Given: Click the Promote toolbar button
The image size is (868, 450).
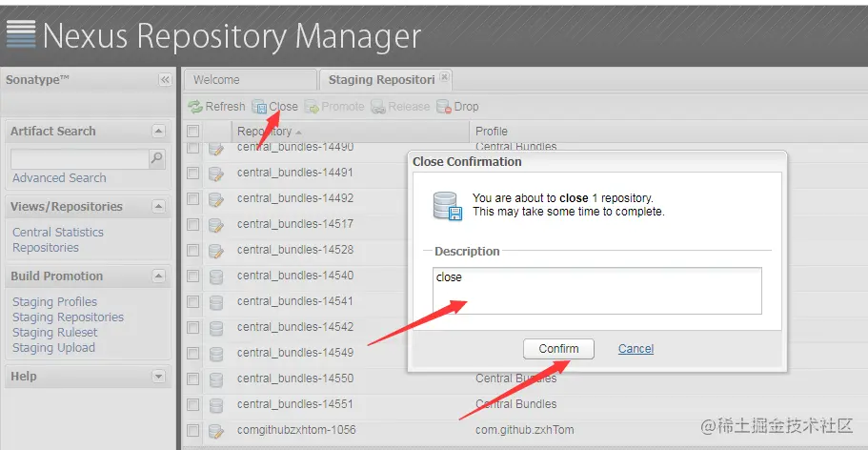Looking at the screenshot, I should point(334,107).
